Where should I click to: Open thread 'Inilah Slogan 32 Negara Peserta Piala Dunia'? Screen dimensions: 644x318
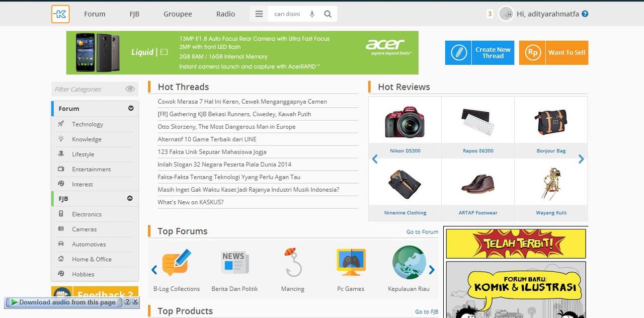pos(224,165)
